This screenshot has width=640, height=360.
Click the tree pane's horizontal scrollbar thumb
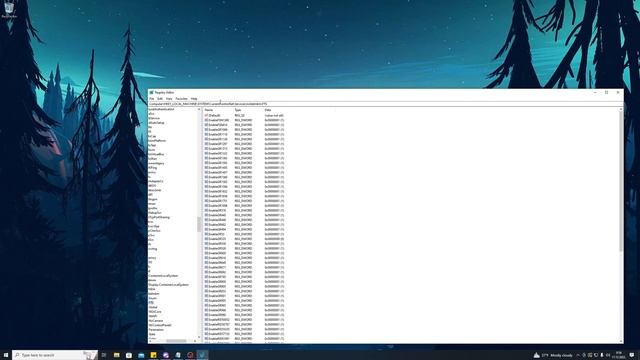(x=176, y=341)
